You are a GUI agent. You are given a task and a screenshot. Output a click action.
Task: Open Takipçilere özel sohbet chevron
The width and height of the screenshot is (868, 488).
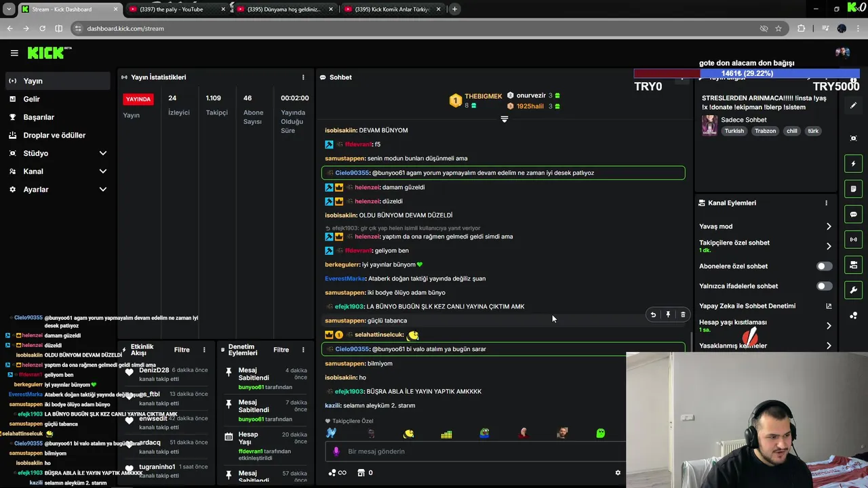click(x=828, y=246)
